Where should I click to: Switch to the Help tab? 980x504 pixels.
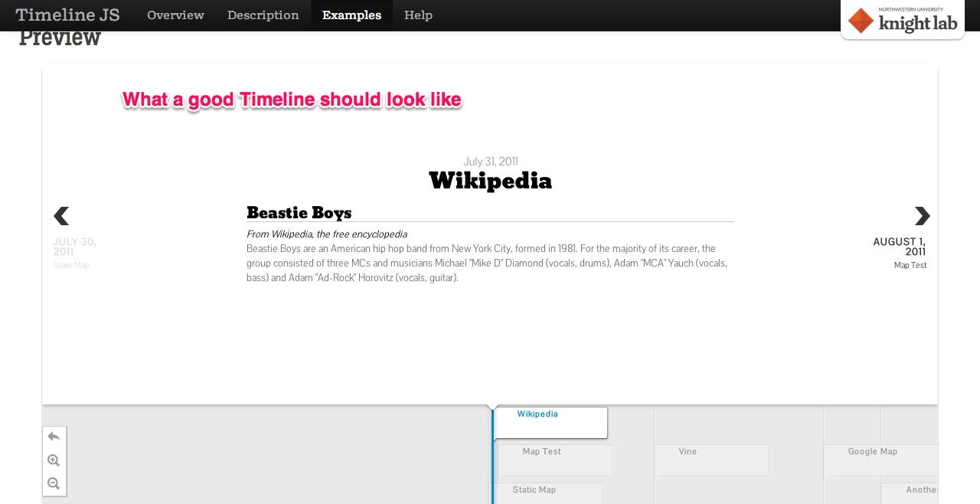418,15
